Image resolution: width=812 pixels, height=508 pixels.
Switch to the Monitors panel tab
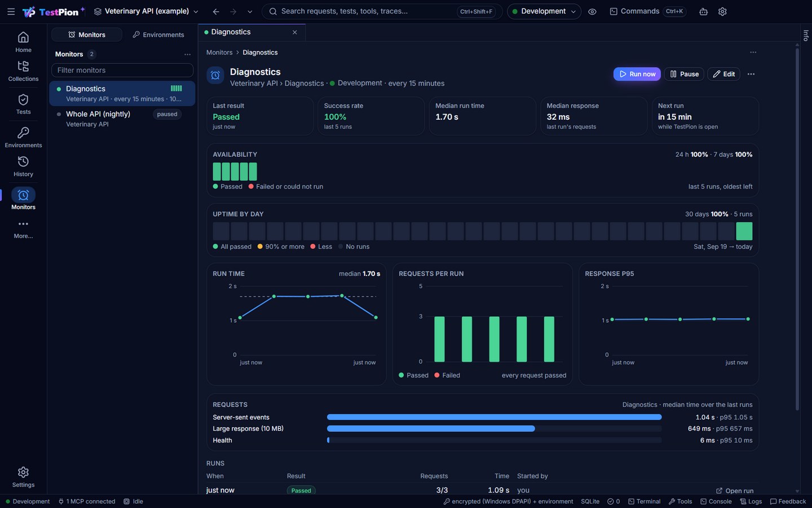click(87, 34)
